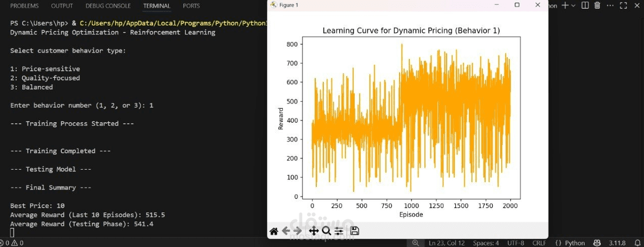Screen dimensions: 644x247
Task: Save the figure with floppy disk icon
Action: (355, 231)
